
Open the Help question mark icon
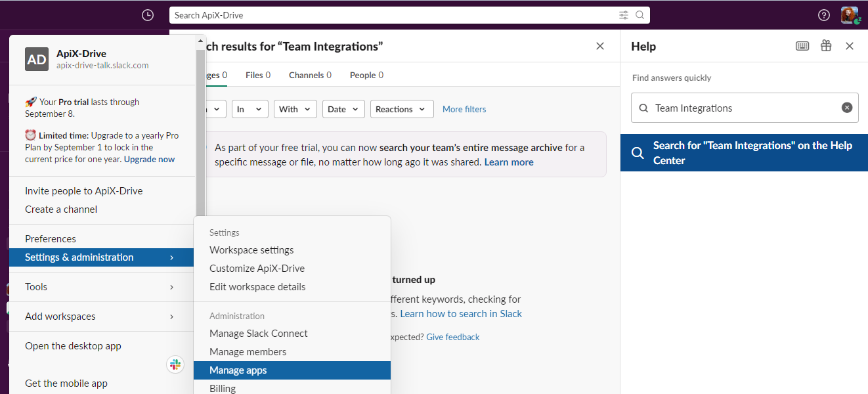(x=824, y=15)
